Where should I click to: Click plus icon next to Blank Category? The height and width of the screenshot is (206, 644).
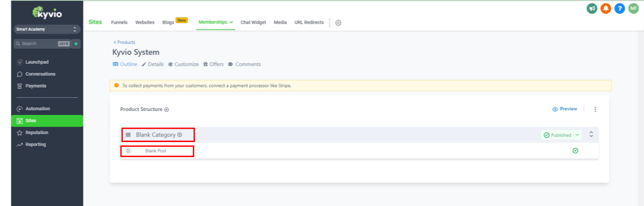tap(180, 135)
